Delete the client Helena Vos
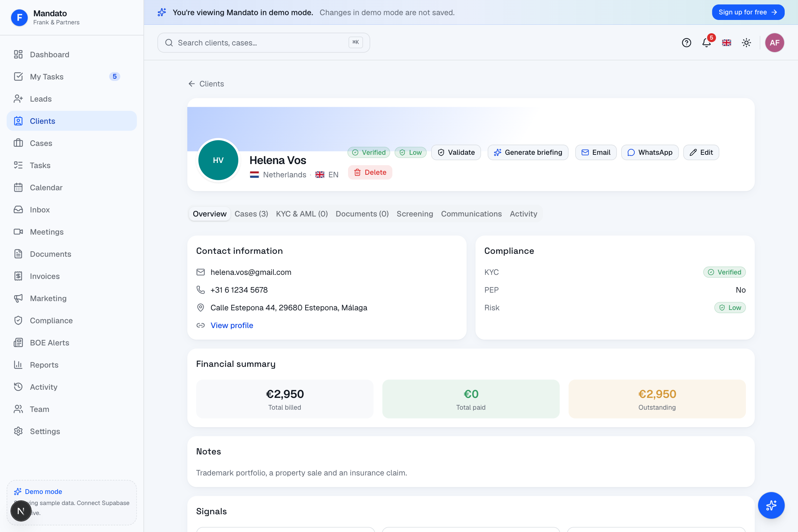 click(x=370, y=172)
